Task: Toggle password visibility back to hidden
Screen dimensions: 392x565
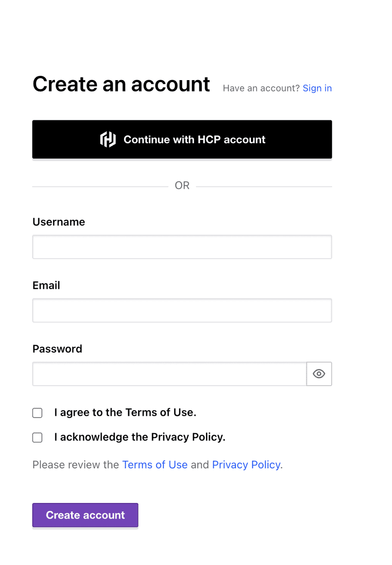Action: click(x=319, y=374)
